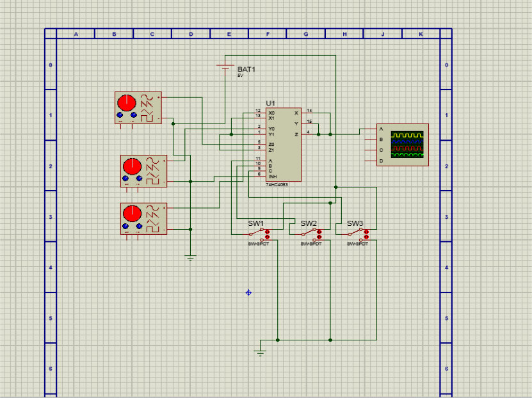Click the right blue knob on middle generator
Image resolution: width=532 pixels, height=398 pixels.
(x=139, y=179)
